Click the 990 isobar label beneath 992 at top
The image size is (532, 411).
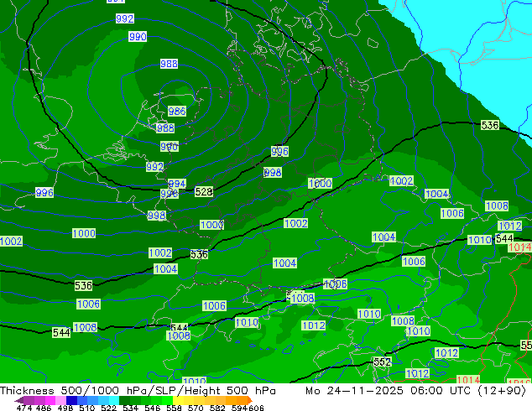[138, 36]
